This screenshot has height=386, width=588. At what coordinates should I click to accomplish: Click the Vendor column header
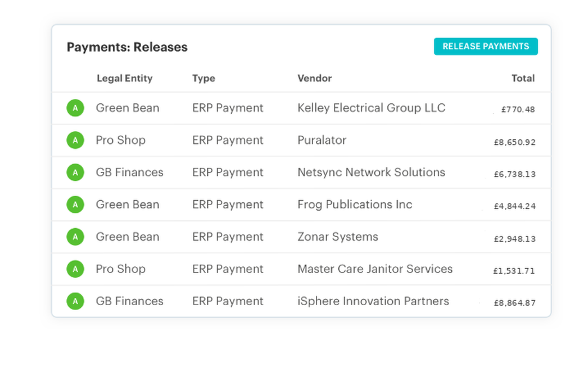click(x=314, y=78)
